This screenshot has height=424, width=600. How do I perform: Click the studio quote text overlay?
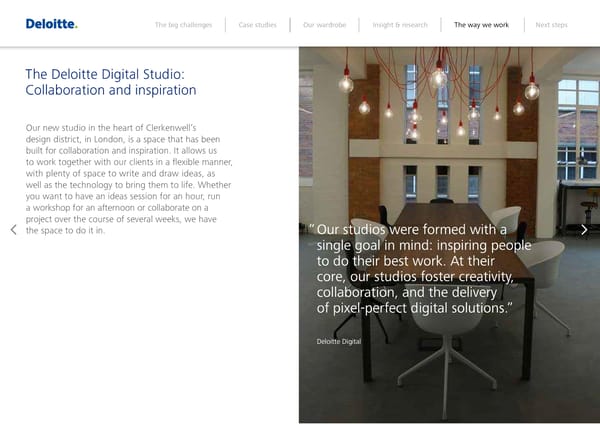coord(420,269)
